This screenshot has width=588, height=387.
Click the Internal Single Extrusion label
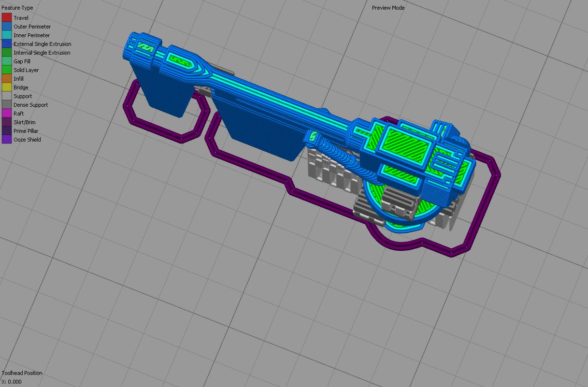coord(42,53)
